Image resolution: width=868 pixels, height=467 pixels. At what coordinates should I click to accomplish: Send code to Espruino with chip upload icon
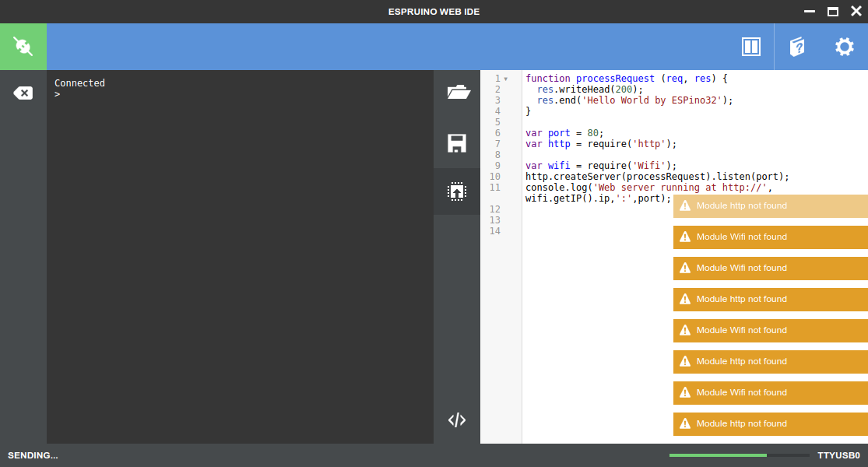coord(457,191)
